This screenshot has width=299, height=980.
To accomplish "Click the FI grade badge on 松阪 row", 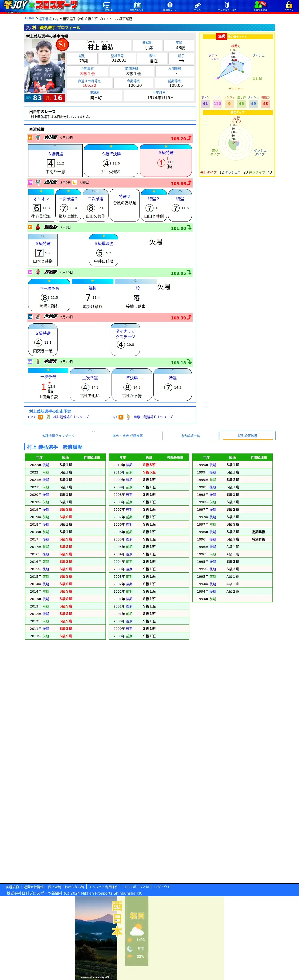I will 30,138.
